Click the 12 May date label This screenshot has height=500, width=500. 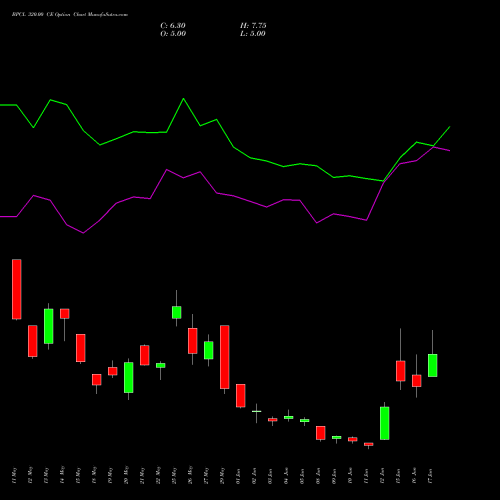[x=30, y=476]
